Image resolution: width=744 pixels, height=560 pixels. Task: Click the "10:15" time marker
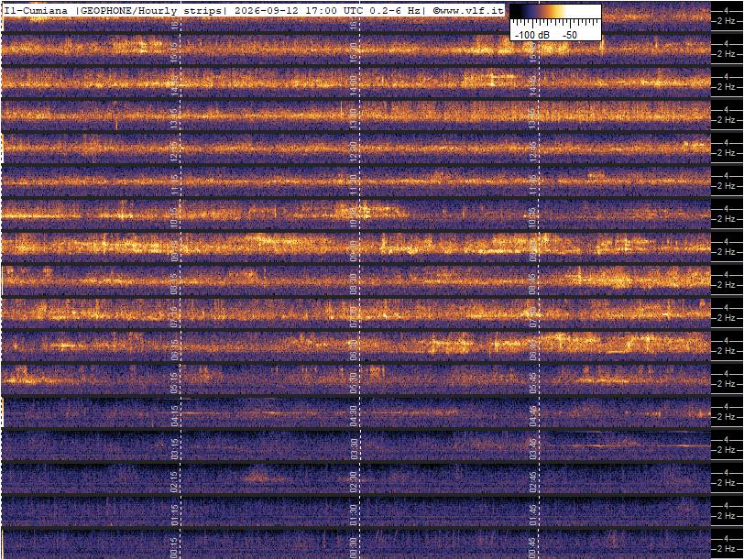175,218
